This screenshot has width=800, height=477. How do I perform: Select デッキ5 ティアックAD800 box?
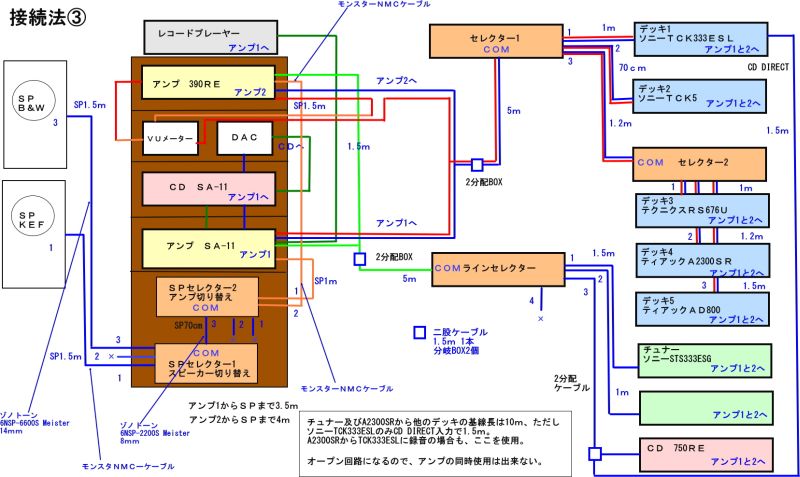(x=703, y=309)
